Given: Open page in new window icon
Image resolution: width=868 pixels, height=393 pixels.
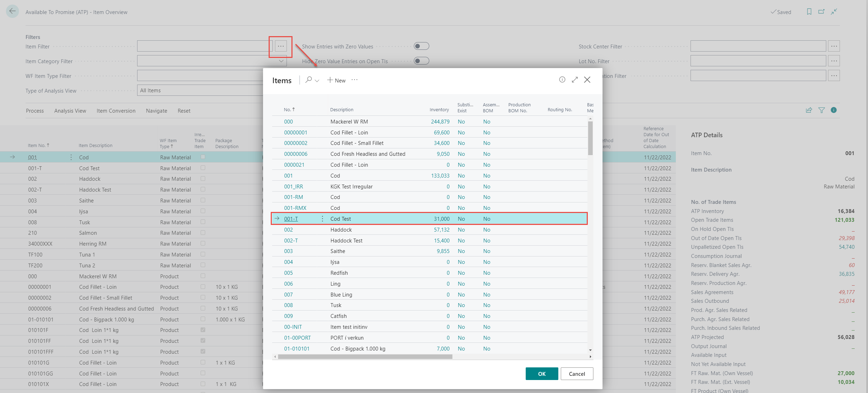Looking at the screenshot, I should [x=821, y=12].
